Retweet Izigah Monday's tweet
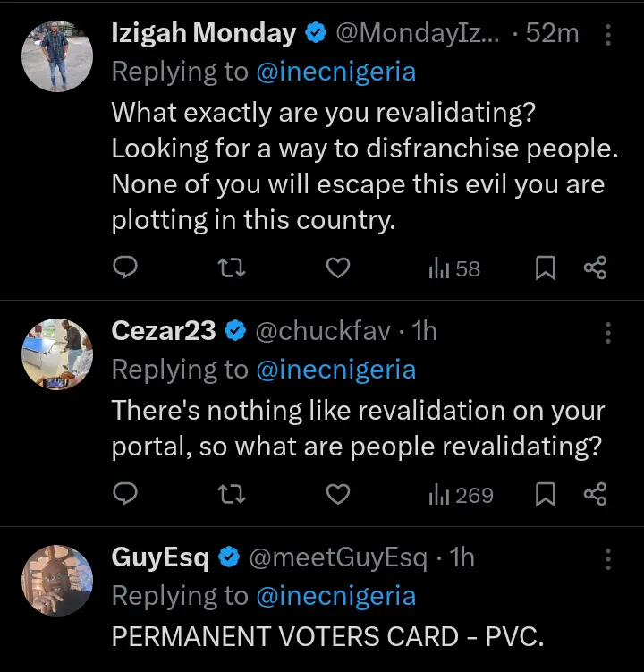The width and height of the screenshot is (644, 672). tap(232, 268)
